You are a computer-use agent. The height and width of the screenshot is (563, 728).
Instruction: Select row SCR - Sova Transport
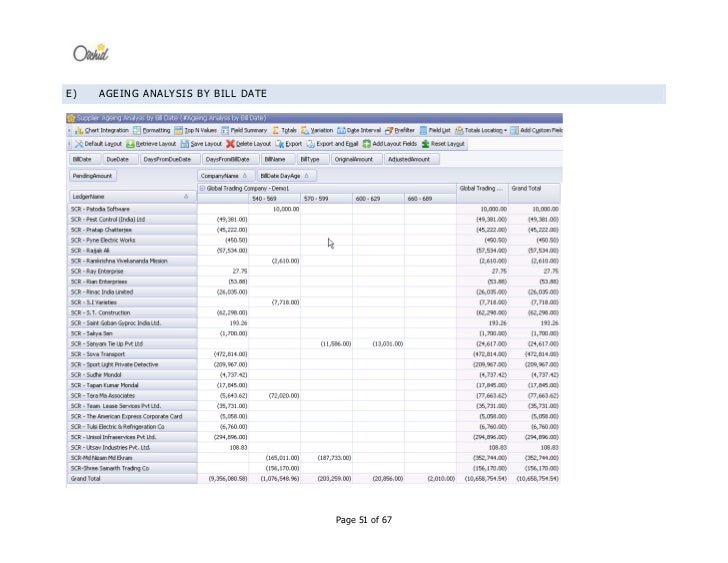click(132, 354)
